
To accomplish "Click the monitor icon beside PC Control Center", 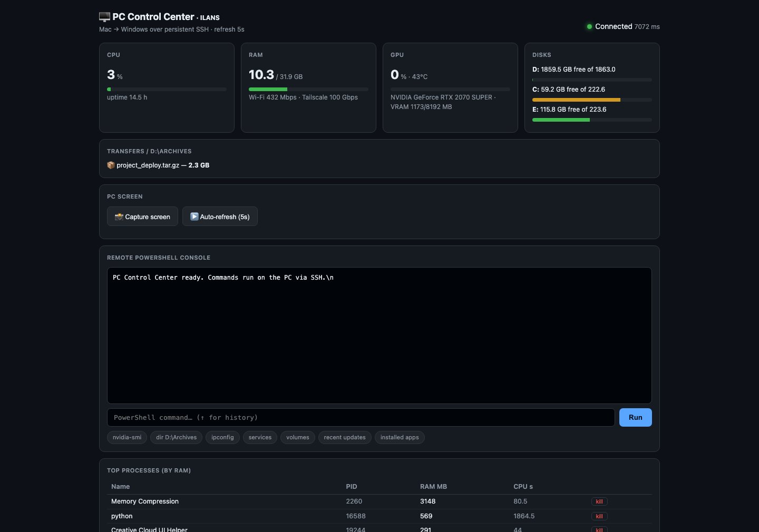I will (x=104, y=17).
